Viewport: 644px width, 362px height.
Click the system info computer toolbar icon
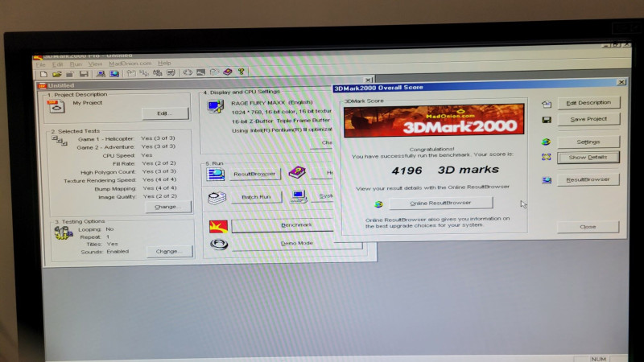coord(100,74)
